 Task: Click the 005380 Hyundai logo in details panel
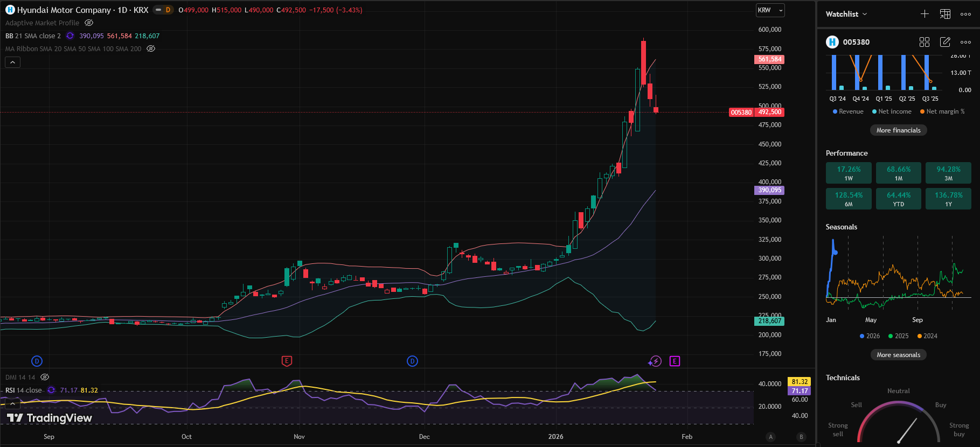tap(832, 42)
